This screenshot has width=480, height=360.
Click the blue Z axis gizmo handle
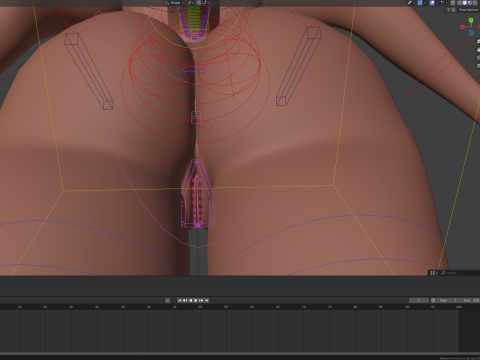point(471,32)
